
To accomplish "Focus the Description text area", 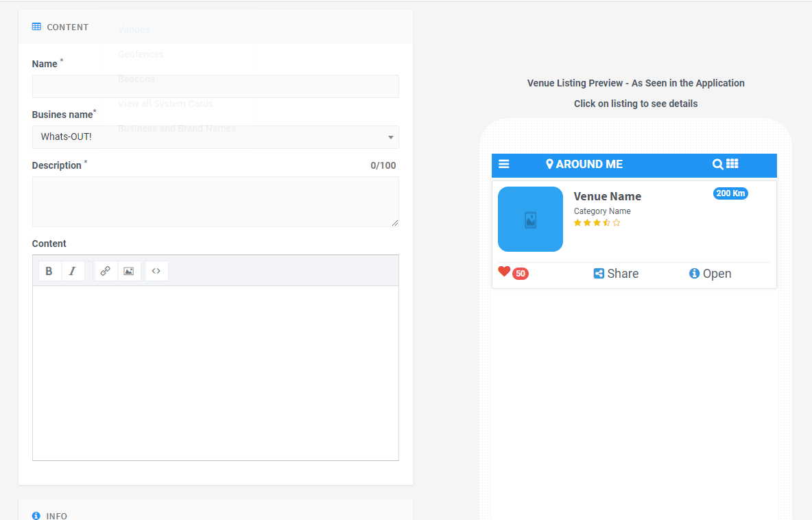I will 215,202.
